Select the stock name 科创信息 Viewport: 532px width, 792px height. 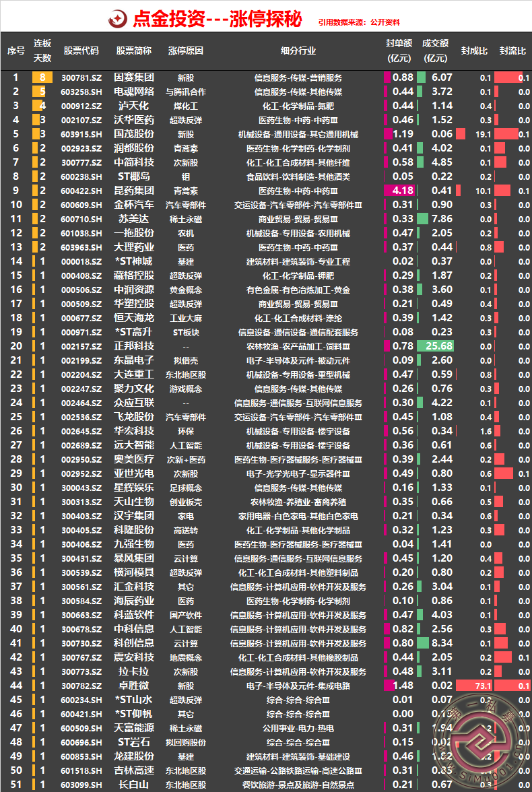133,643
